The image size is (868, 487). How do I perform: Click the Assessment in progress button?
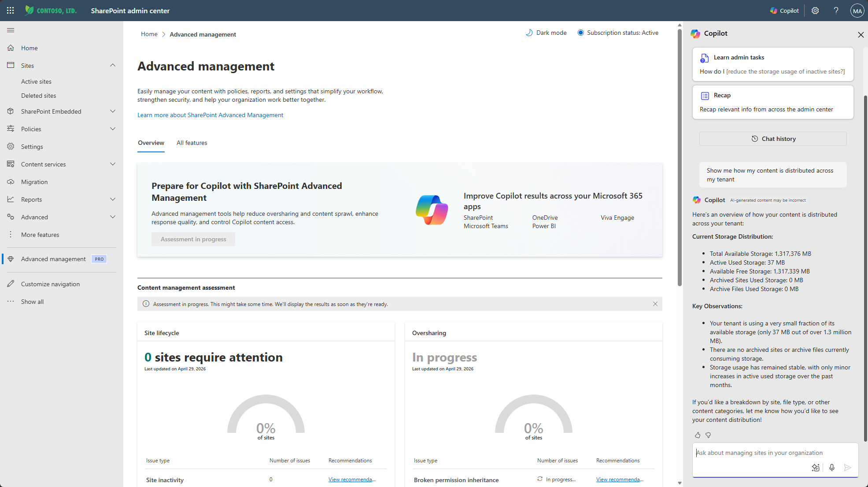point(193,239)
